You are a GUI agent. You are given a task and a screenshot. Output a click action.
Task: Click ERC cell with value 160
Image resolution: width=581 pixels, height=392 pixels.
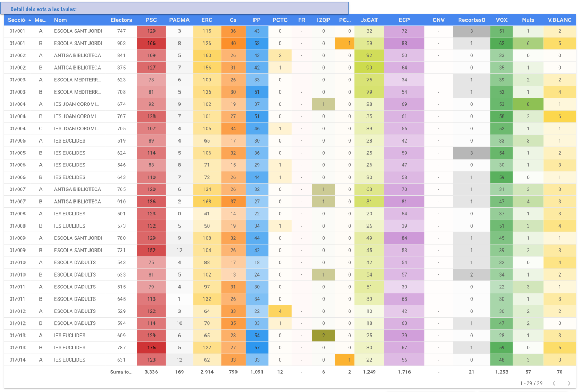(207, 55)
